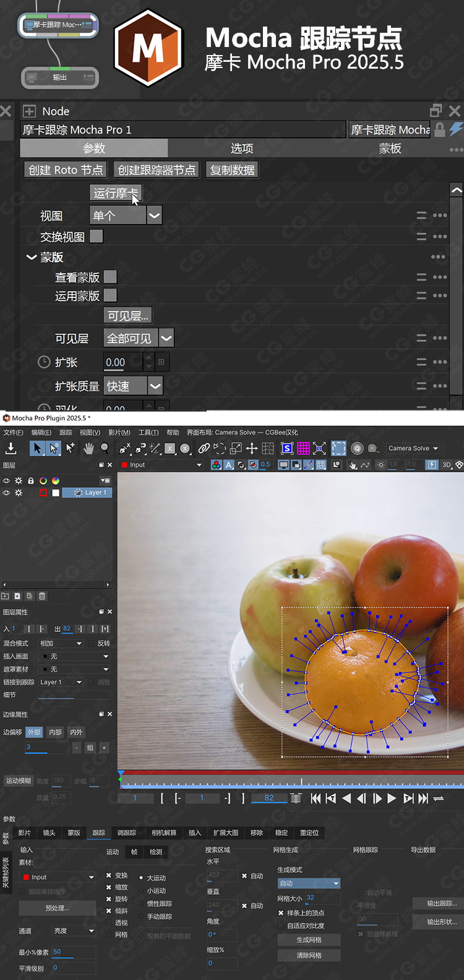This screenshot has width=464, height=980.
Task: Click the save project download-arrow icon
Action: coord(11,448)
